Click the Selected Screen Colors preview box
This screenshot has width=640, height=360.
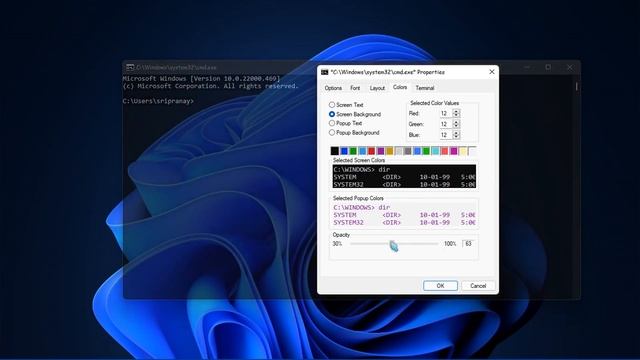[404, 177]
